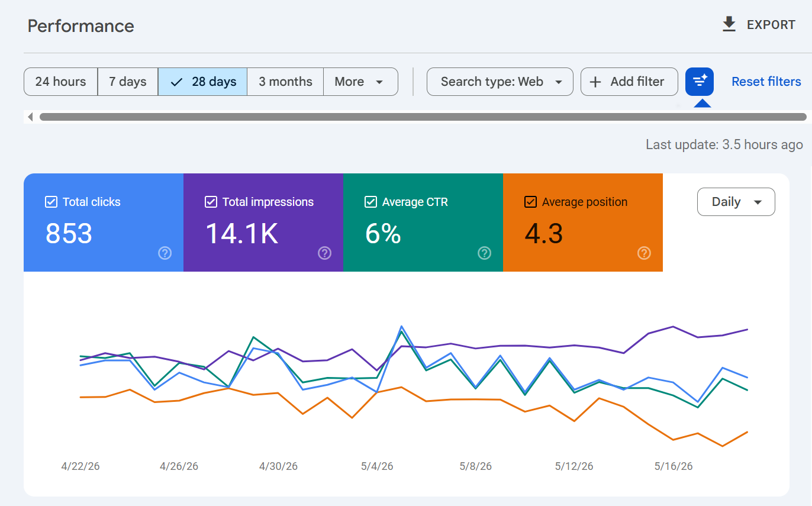This screenshot has width=812, height=506.
Task: Click the left arrow of horizontal scrollbar
Action: click(x=30, y=117)
